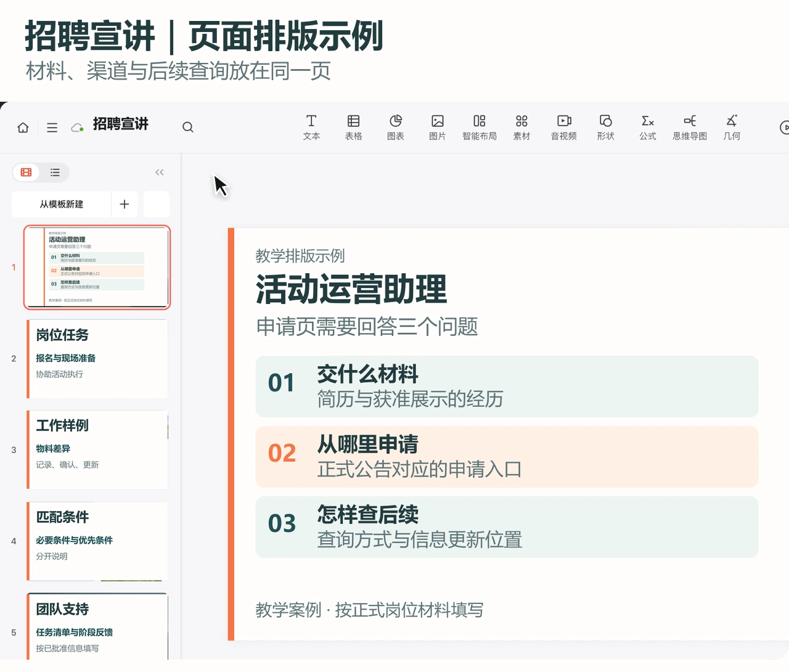Select the 03 怎样查后续 card
Viewport: 789px width, 672px height.
[507, 527]
